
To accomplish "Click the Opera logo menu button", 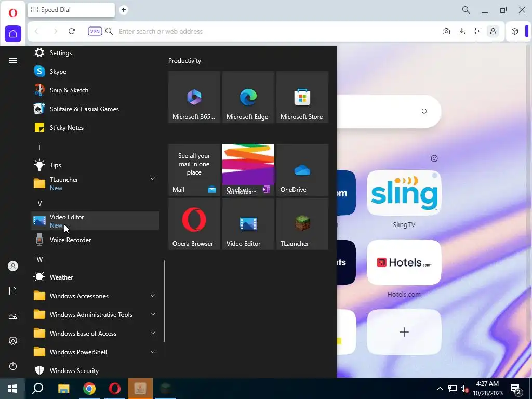I will pos(13,13).
